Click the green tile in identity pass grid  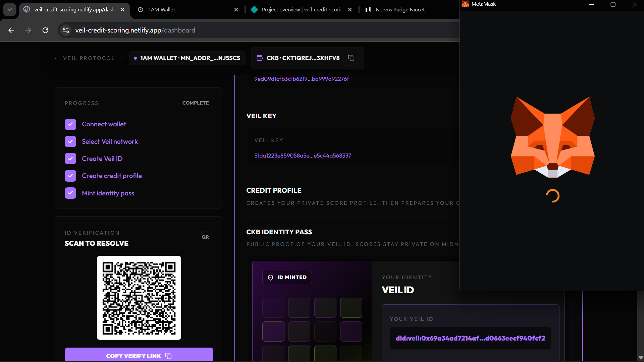pyautogui.click(x=351, y=308)
